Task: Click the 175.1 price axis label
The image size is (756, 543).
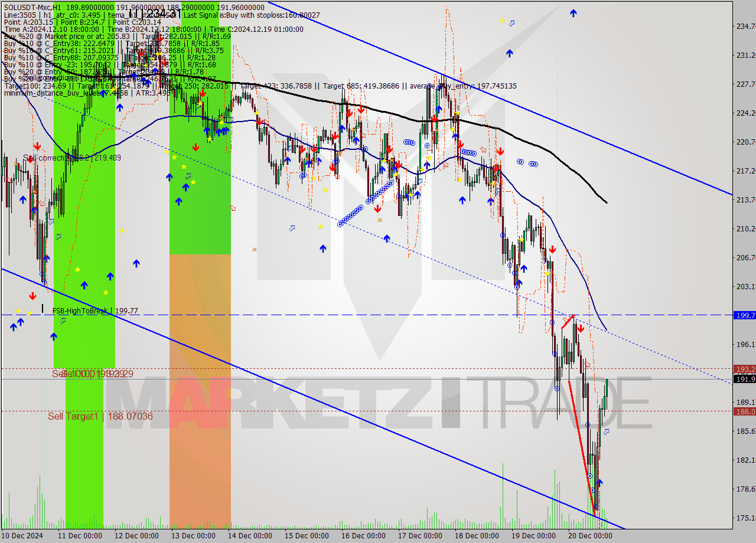Action: pyautogui.click(x=745, y=518)
